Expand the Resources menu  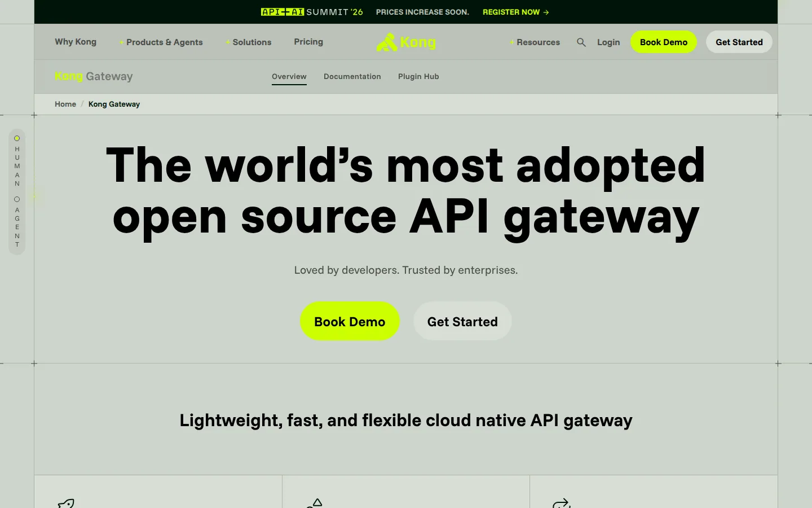click(x=535, y=42)
